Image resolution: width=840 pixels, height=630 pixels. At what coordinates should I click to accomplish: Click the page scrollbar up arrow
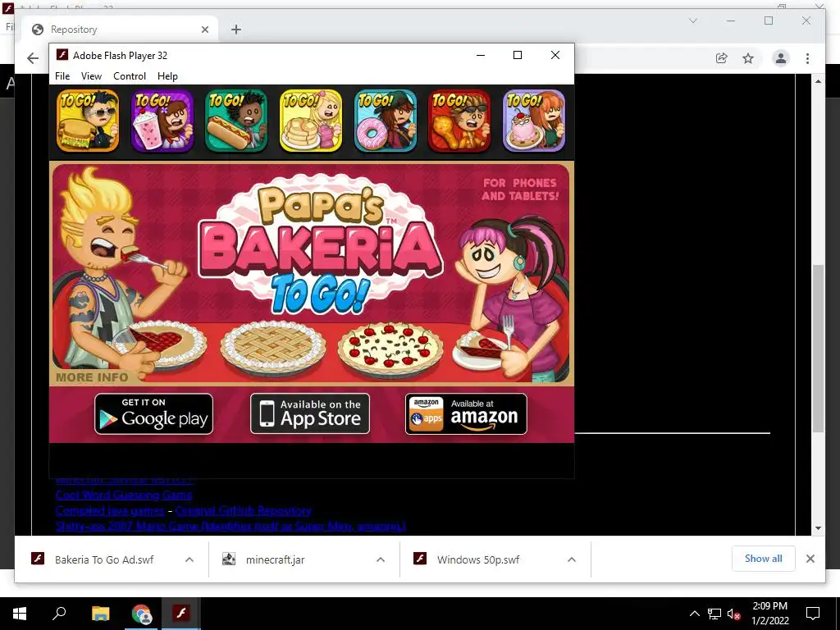[x=818, y=81]
